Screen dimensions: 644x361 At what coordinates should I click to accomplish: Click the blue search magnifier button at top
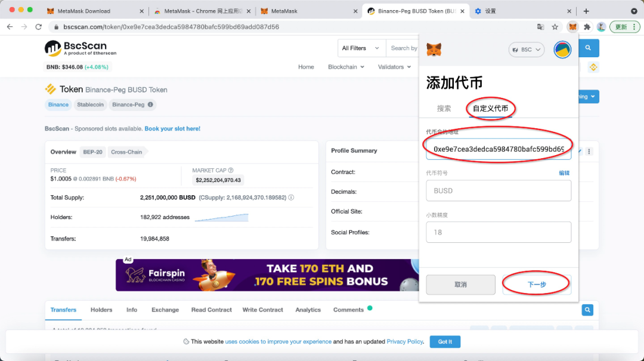click(x=588, y=48)
